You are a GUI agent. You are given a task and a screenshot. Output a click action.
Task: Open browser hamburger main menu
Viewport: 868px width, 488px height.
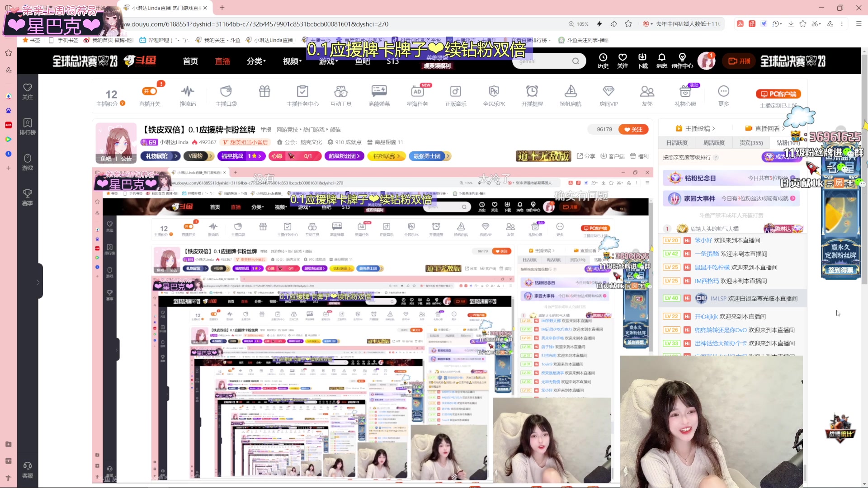pyautogui.click(x=859, y=24)
